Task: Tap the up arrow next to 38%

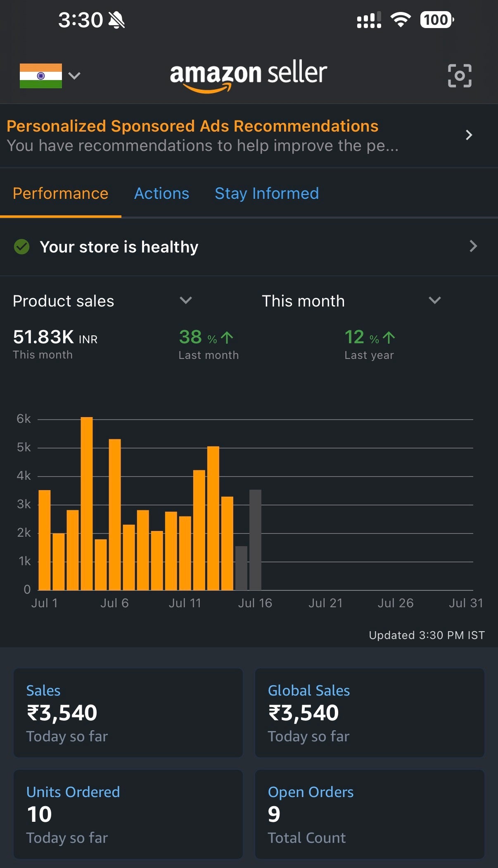Action: pyautogui.click(x=227, y=337)
